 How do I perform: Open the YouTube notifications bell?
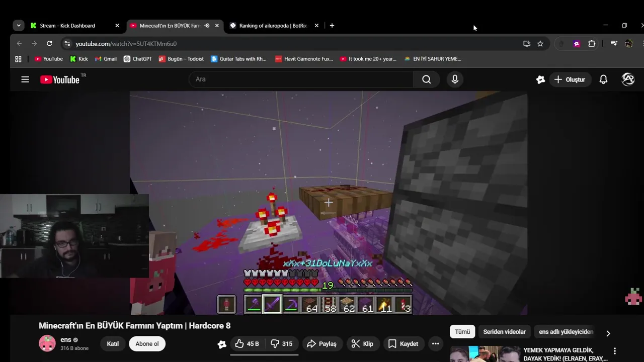tap(603, 79)
